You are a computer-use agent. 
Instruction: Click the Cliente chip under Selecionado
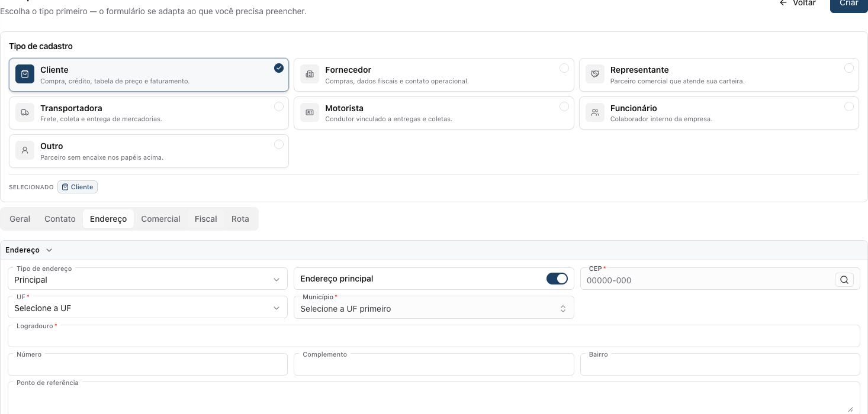pos(78,187)
